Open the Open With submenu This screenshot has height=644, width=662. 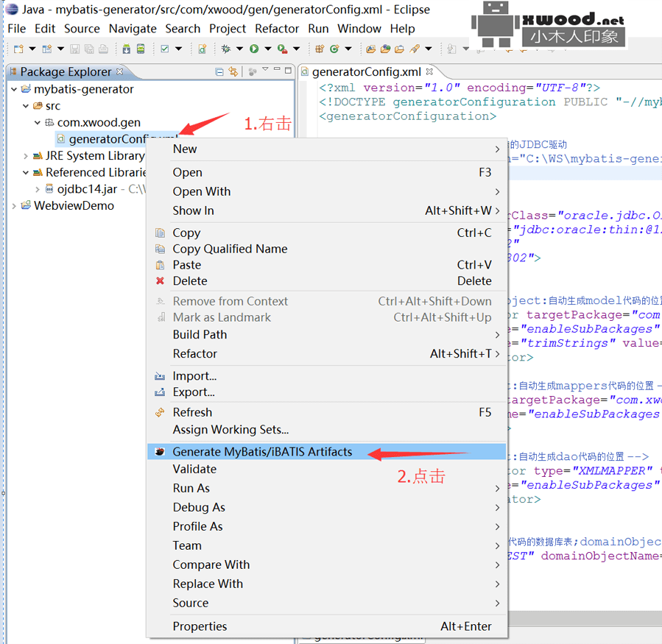point(326,191)
